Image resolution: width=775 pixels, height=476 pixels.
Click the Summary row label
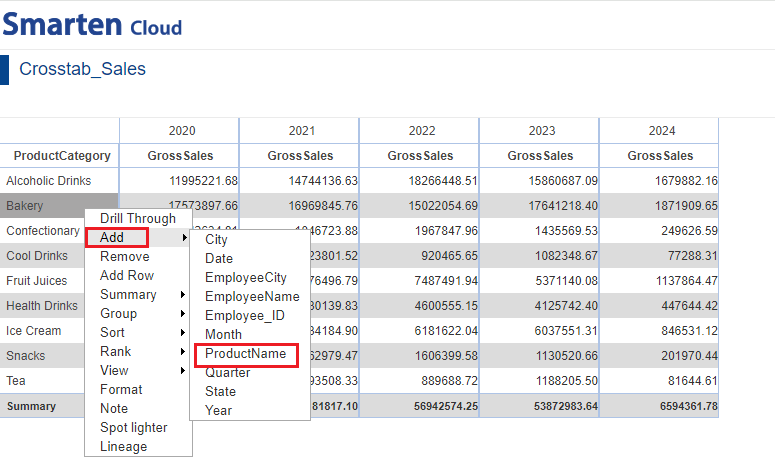pos(31,406)
